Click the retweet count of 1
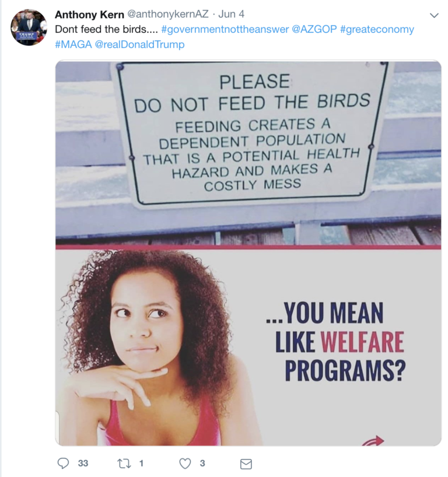The image size is (448, 477). tap(141, 464)
